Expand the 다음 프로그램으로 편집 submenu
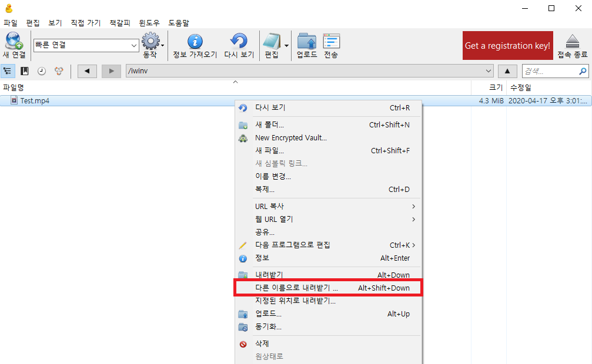This screenshot has height=364, width=592. pos(414,245)
